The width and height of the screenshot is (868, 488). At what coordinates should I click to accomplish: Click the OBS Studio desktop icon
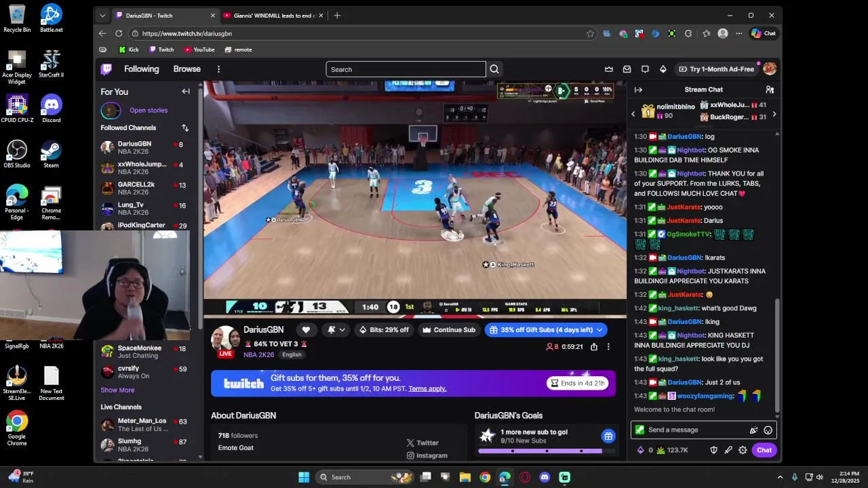[17, 154]
